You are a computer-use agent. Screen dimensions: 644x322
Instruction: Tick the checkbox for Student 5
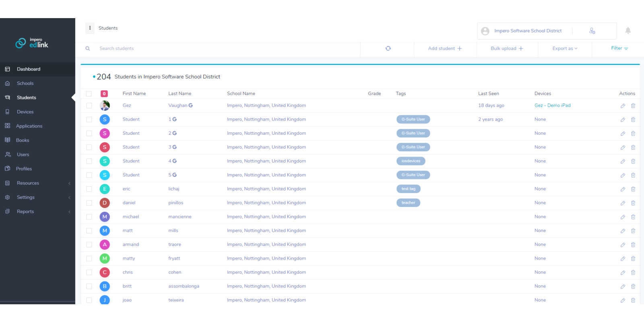click(89, 175)
